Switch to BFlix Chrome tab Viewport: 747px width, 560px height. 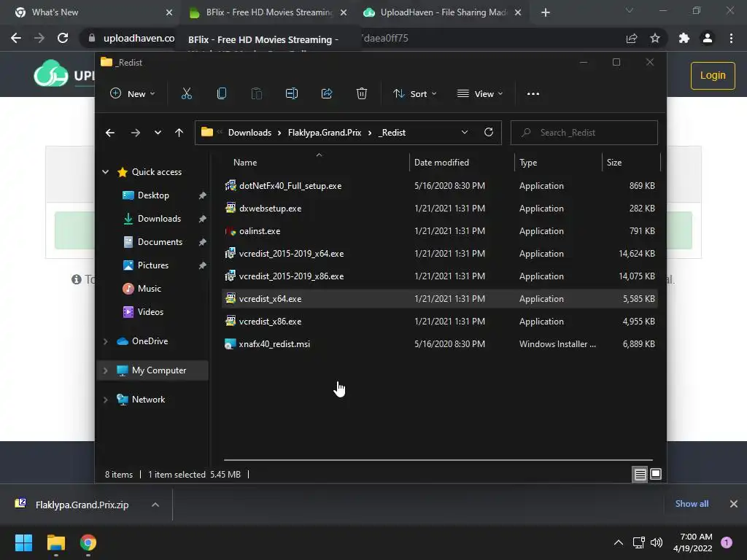point(269,12)
